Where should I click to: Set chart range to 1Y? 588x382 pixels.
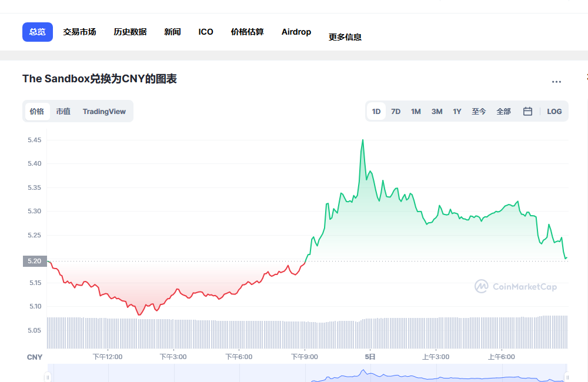tap(457, 111)
